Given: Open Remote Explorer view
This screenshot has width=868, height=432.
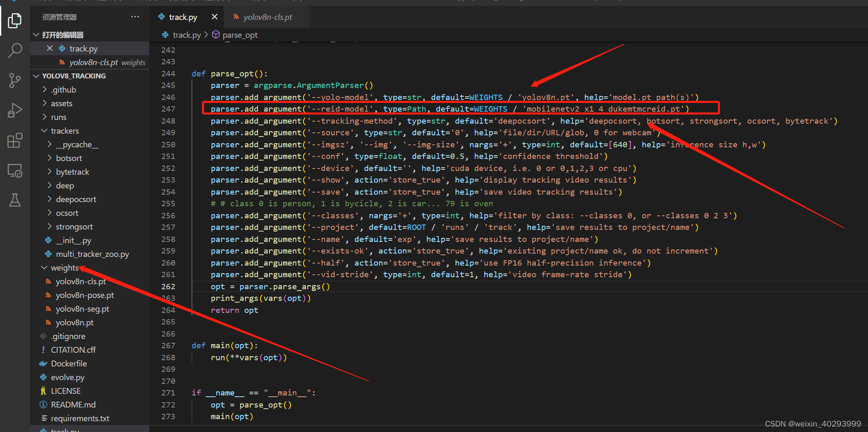Looking at the screenshot, I should (x=15, y=171).
